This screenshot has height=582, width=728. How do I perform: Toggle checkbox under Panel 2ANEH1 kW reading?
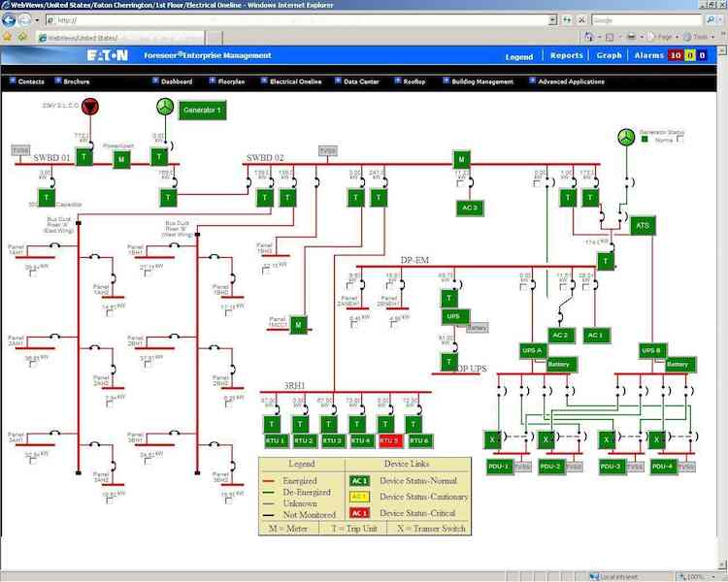tap(354, 324)
